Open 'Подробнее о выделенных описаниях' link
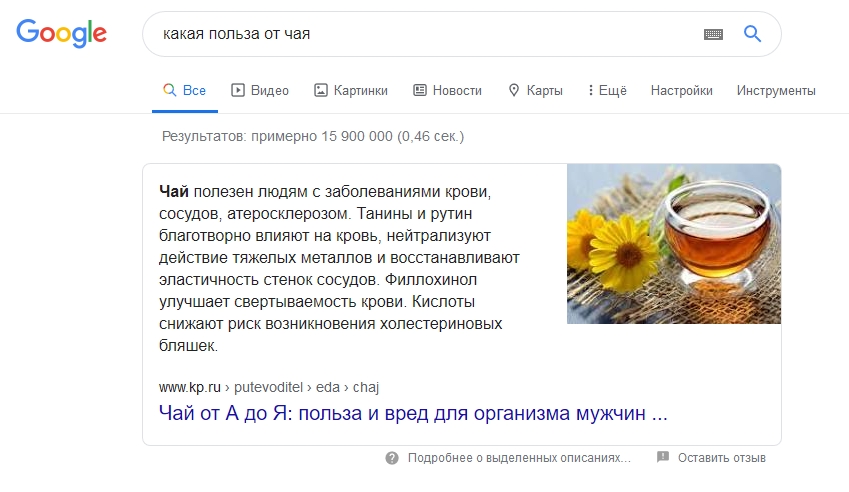The width and height of the screenshot is (849, 492). (x=519, y=458)
